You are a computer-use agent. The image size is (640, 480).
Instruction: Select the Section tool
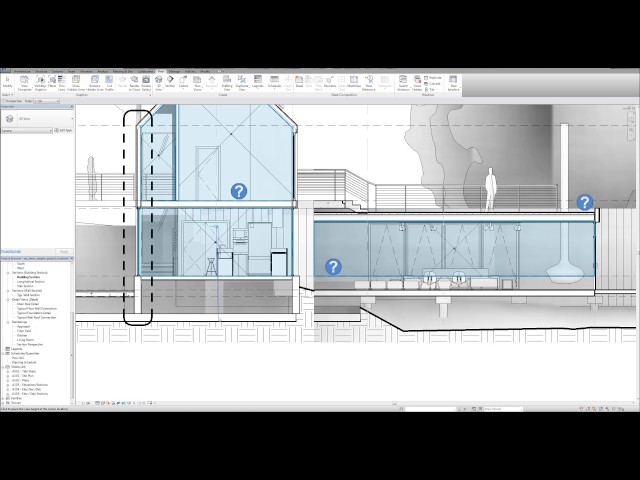tap(170, 82)
